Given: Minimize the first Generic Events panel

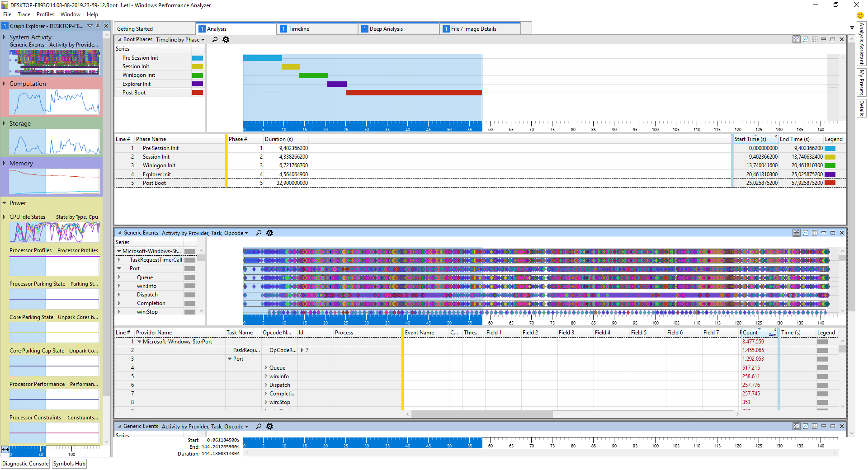Looking at the screenshot, I should coord(824,233).
